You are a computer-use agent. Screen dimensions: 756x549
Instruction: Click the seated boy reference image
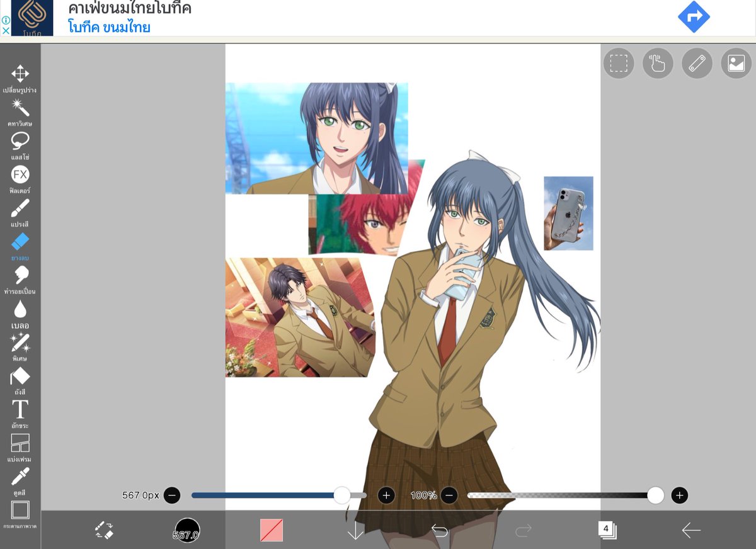point(299,318)
